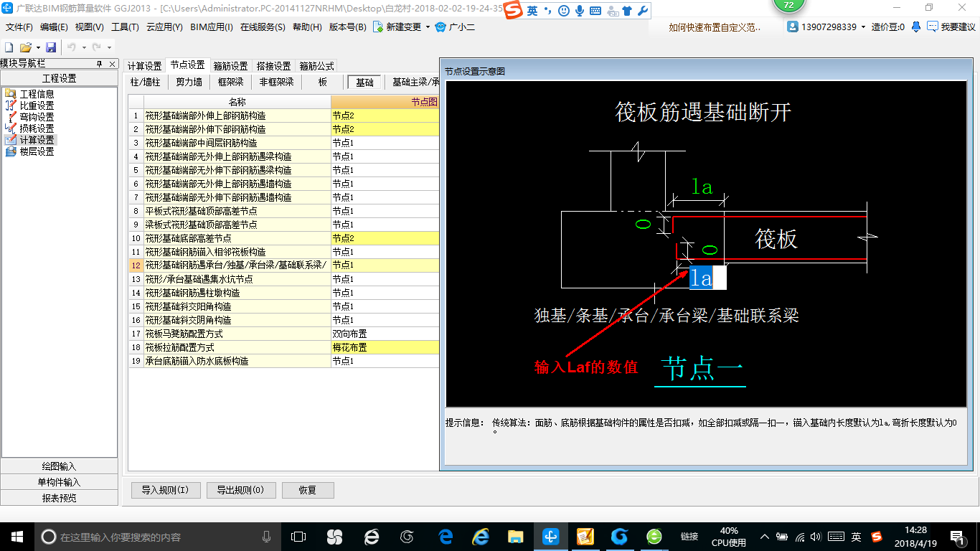Select 比重设置 in navigation tree
980x551 pixels.
tap(37, 105)
